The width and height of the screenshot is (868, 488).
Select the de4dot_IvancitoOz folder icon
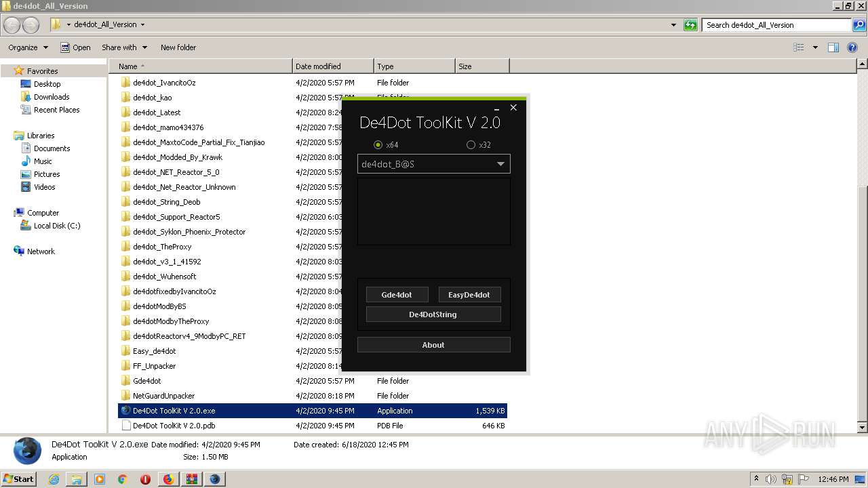point(125,83)
